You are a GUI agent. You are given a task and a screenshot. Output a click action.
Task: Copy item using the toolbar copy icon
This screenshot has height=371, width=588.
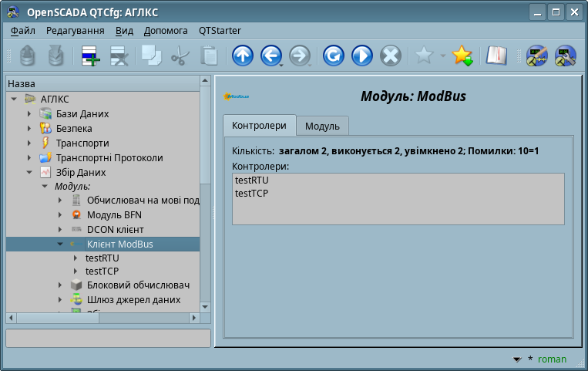151,56
